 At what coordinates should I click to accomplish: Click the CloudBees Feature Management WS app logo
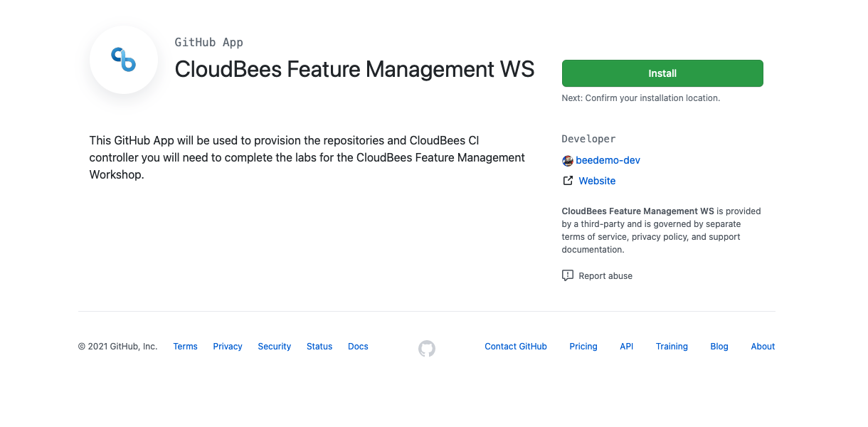(124, 60)
